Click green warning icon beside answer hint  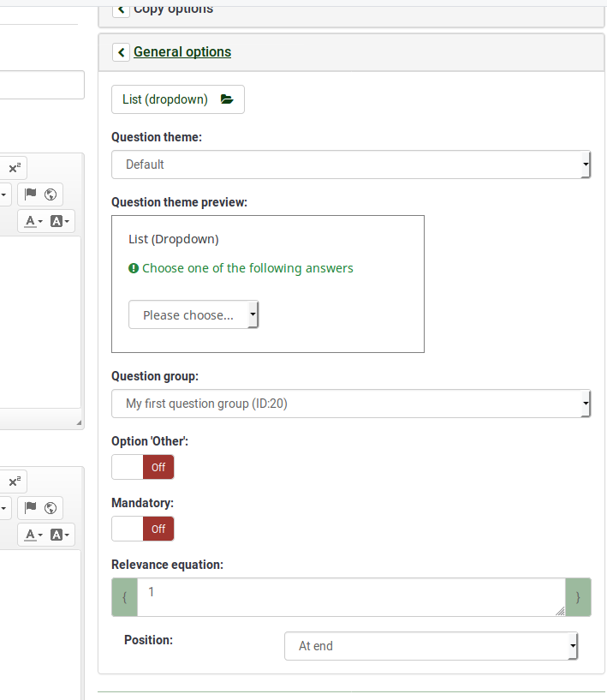pyautogui.click(x=134, y=268)
